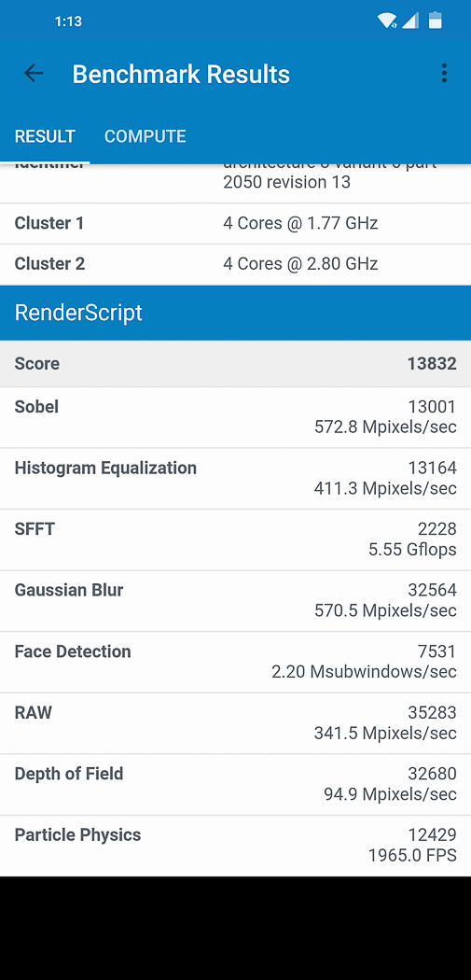Tap the Face Detection result row
The width and height of the screenshot is (471, 980).
[235, 663]
